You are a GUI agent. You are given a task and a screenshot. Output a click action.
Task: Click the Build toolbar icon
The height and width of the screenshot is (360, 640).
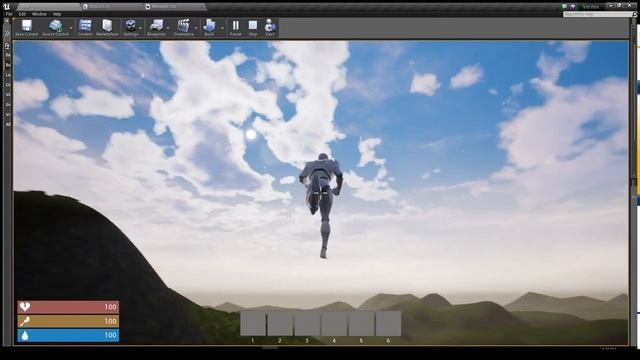click(x=209, y=28)
